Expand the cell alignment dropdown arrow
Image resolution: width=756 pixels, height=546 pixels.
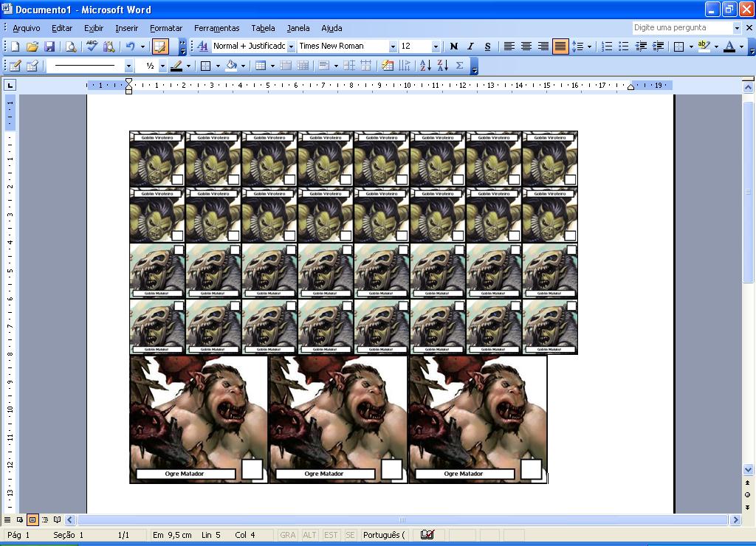point(336,66)
